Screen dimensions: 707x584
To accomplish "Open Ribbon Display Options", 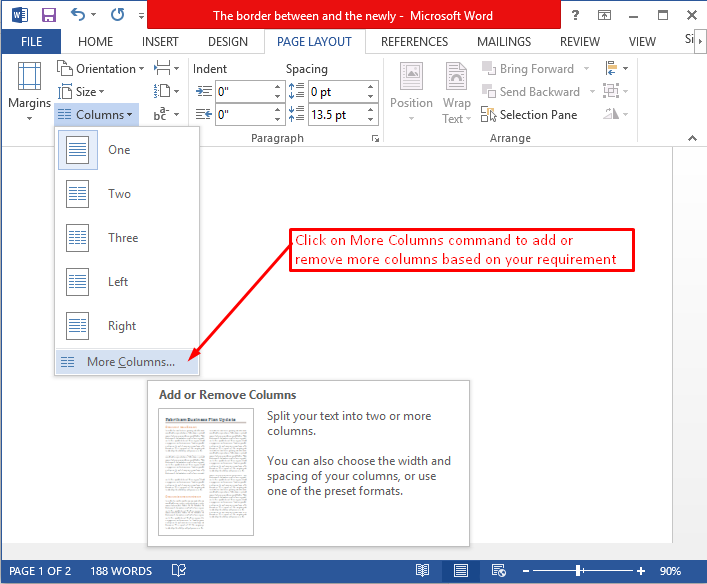I will coord(604,15).
